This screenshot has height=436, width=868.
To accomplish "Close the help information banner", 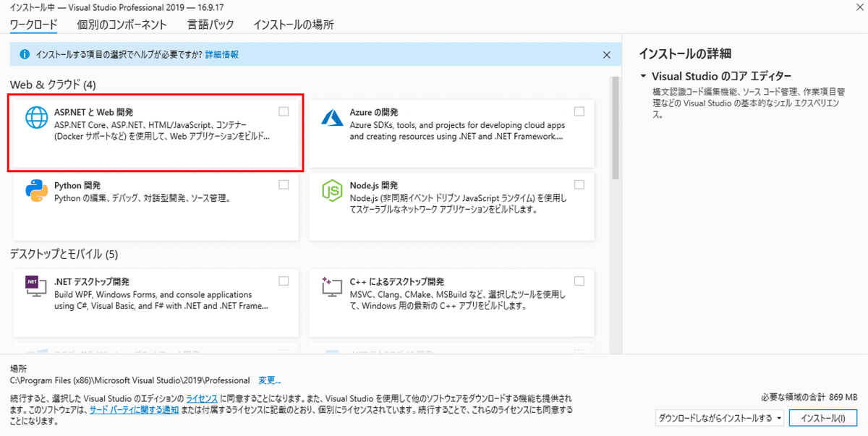I will point(607,54).
